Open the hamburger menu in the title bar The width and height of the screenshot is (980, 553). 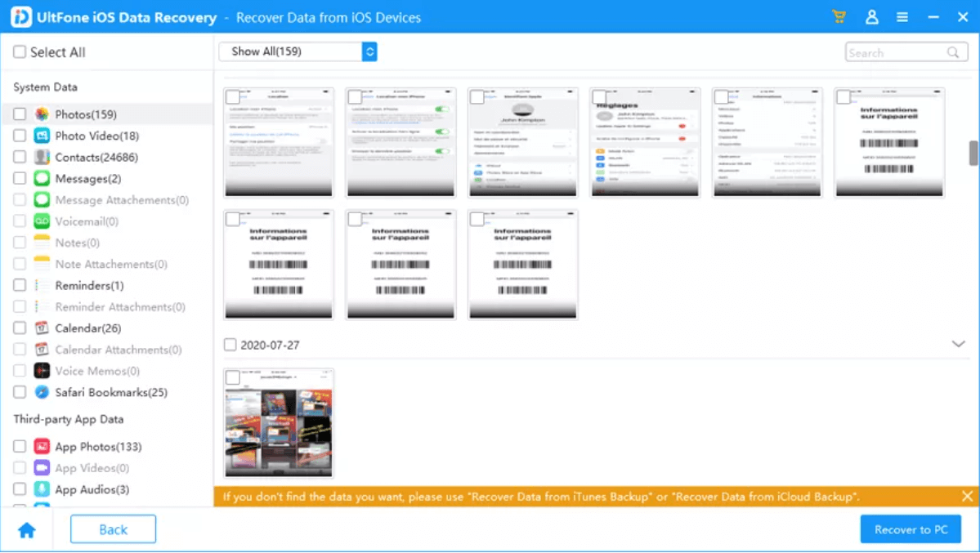click(902, 16)
